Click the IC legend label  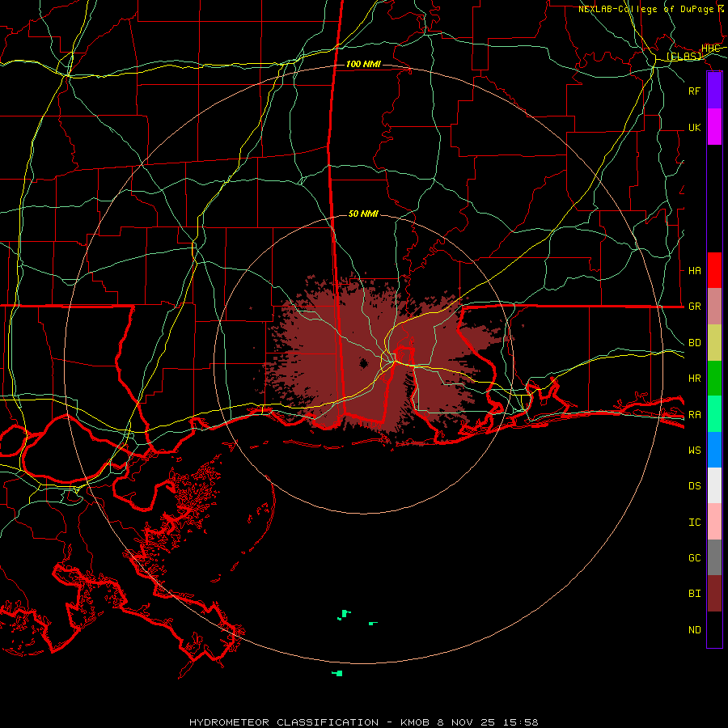[x=694, y=523]
